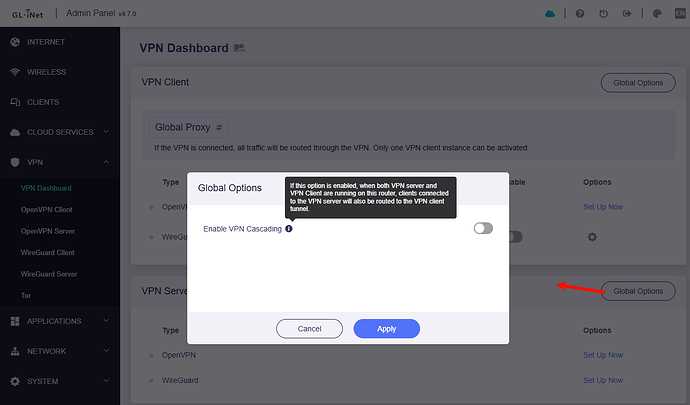Open the Global Proxy mode selector
Image resolution: width=690 pixels, height=405 pixels.
188,127
